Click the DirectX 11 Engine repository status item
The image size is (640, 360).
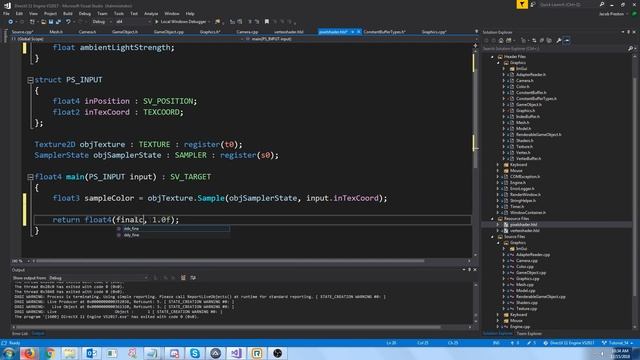pyautogui.click(x=569, y=343)
